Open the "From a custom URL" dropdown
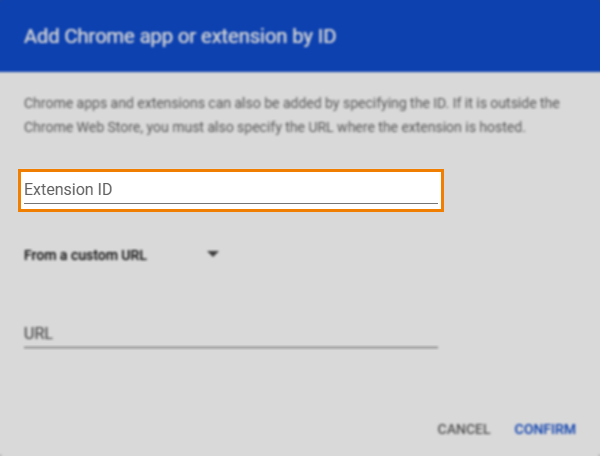Viewport: 600px width, 456px height. 120,255
